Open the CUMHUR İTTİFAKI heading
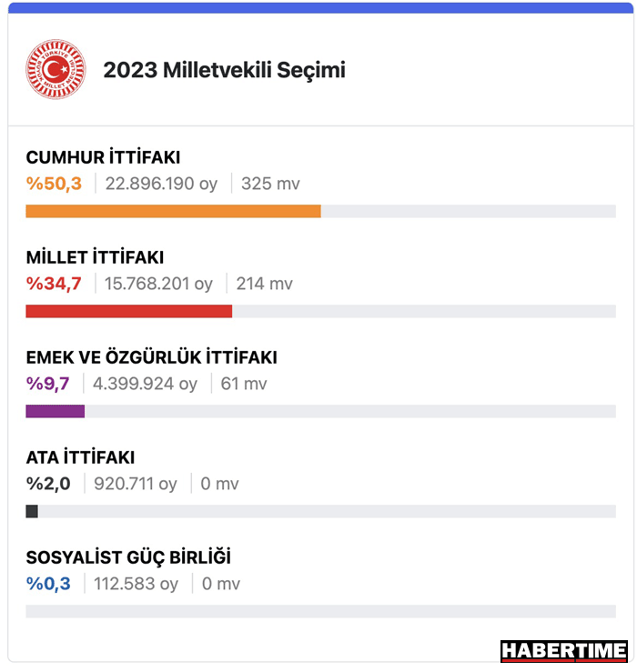637x672 pixels. (103, 157)
